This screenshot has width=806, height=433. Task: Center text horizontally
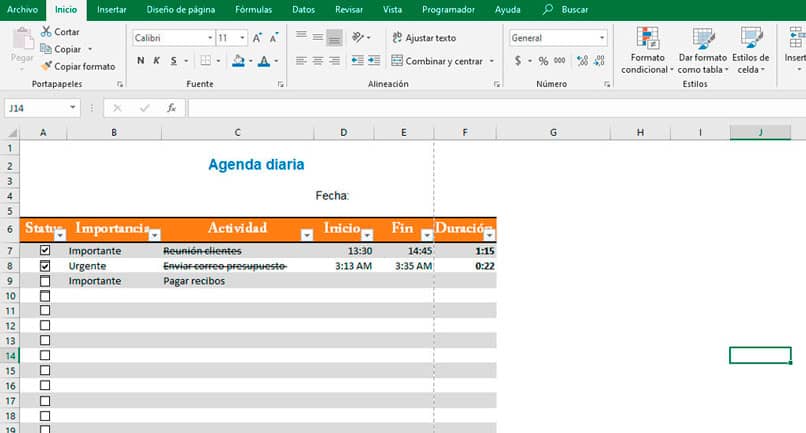[318, 61]
